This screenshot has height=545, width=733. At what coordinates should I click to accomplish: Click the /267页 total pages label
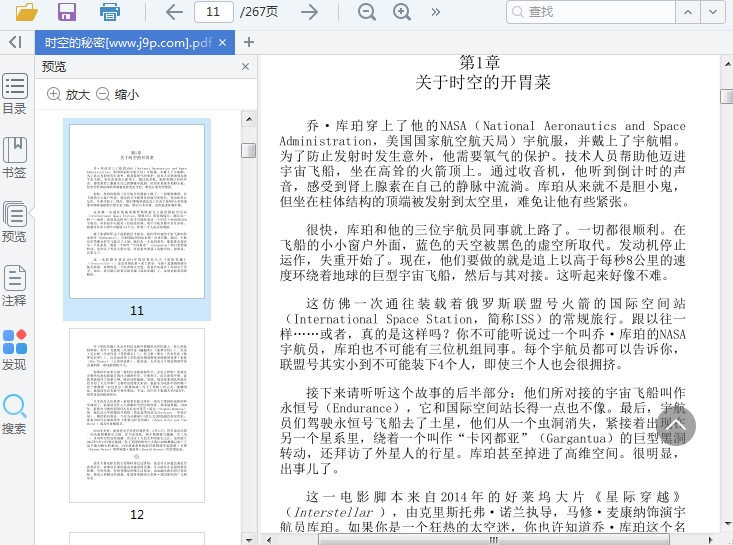259,12
